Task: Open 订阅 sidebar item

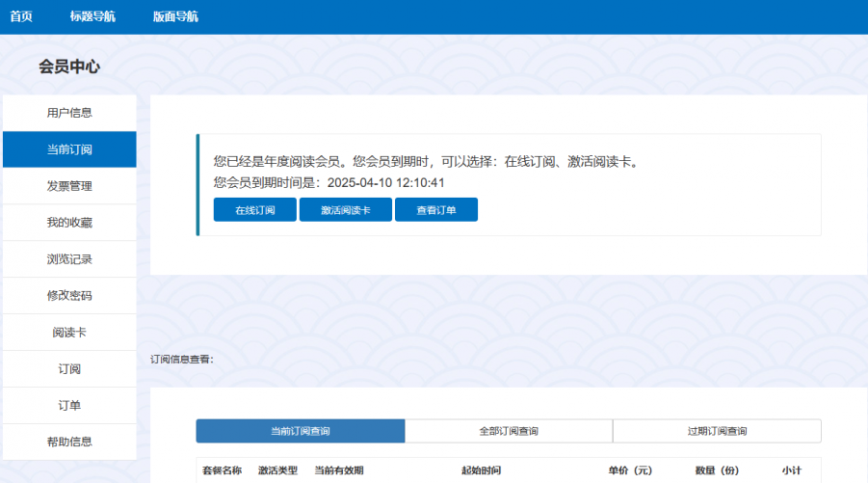Action: click(x=69, y=369)
